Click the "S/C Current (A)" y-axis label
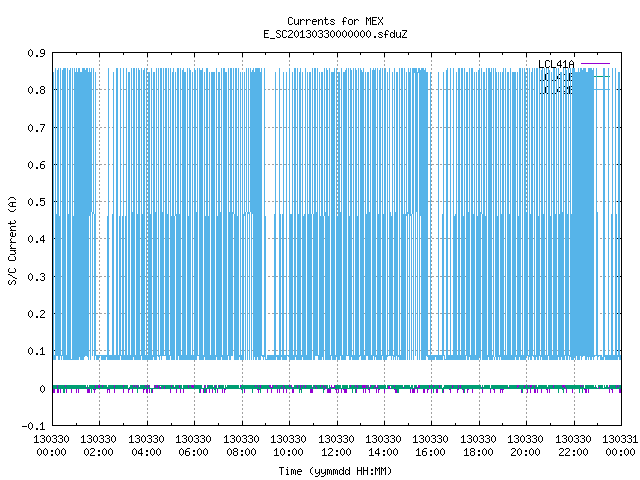The image size is (640, 480). (x=12, y=241)
